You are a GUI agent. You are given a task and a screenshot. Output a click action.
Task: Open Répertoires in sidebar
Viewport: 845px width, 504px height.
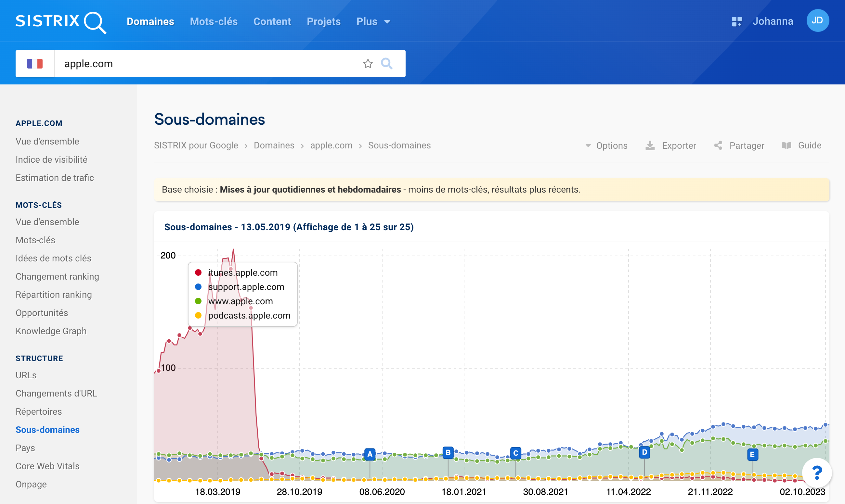39,412
